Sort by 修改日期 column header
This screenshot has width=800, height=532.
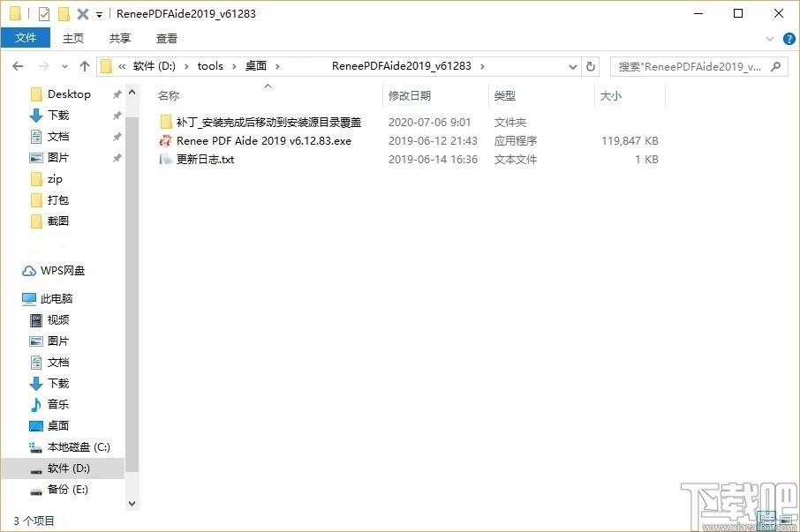(x=410, y=96)
